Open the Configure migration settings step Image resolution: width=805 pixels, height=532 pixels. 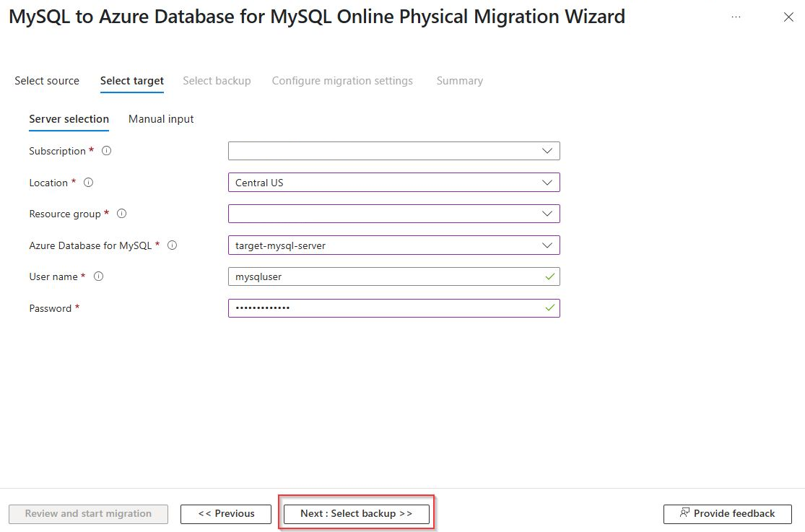click(342, 81)
